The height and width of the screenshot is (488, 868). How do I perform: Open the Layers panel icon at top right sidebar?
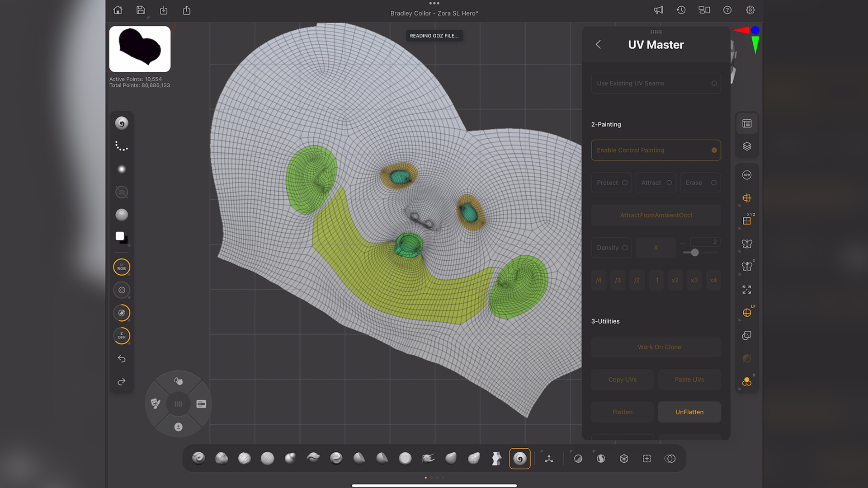point(746,146)
